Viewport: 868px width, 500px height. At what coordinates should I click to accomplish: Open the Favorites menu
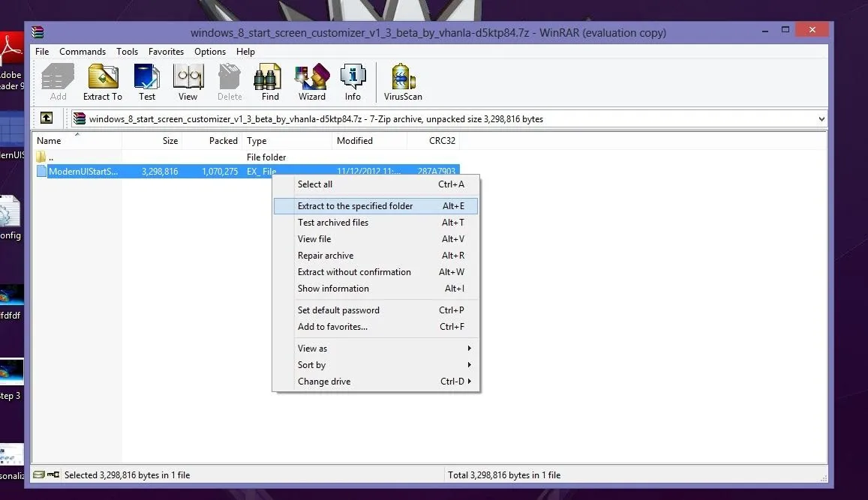pyautogui.click(x=166, y=52)
